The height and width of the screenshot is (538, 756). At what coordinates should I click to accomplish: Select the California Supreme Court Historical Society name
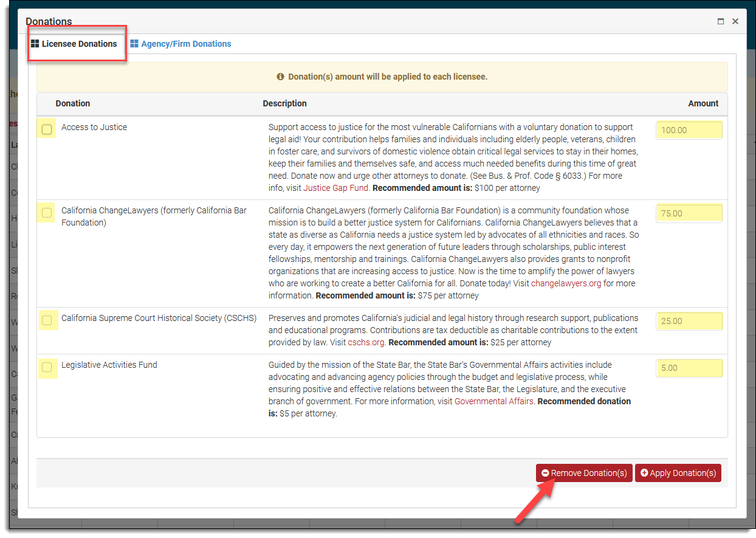click(159, 318)
